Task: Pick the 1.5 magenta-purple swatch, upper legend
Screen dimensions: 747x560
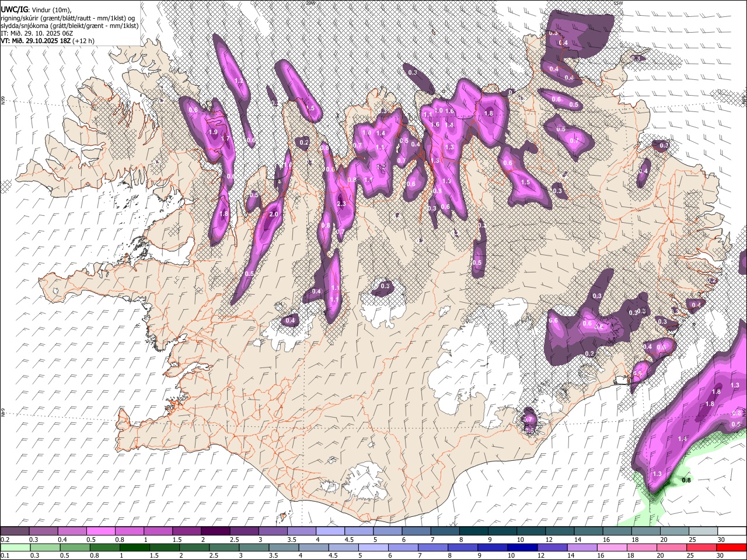Action: [187, 531]
